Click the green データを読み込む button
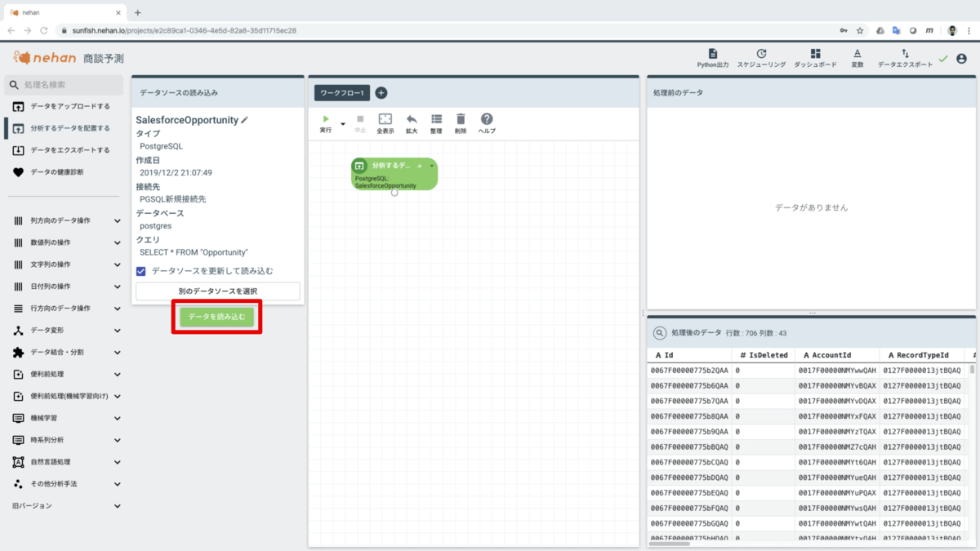 click(216, 316)
